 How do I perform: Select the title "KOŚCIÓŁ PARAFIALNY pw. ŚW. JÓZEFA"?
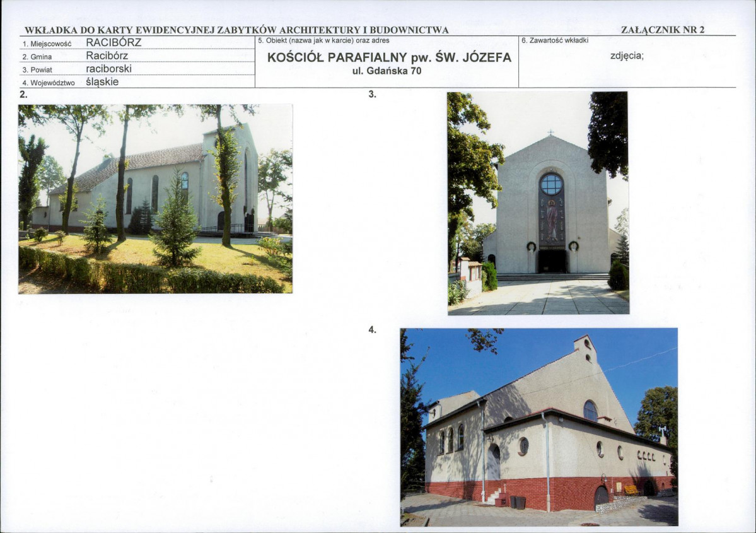point(389,57)
